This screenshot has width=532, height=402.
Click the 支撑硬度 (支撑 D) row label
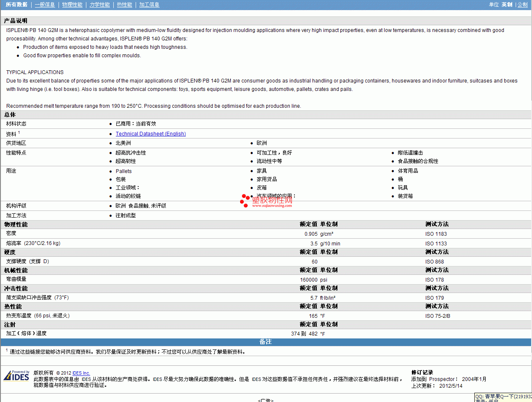(x=27, y=261)
